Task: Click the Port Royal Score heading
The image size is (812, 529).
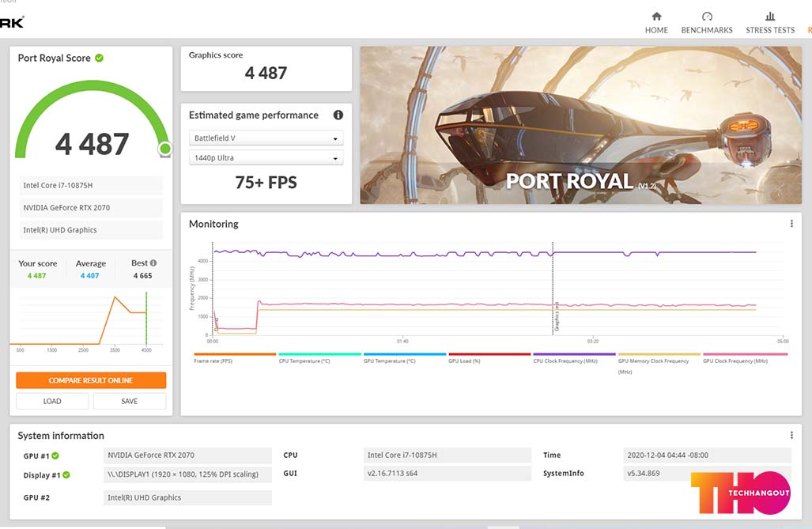Action: tap(55, 58)
